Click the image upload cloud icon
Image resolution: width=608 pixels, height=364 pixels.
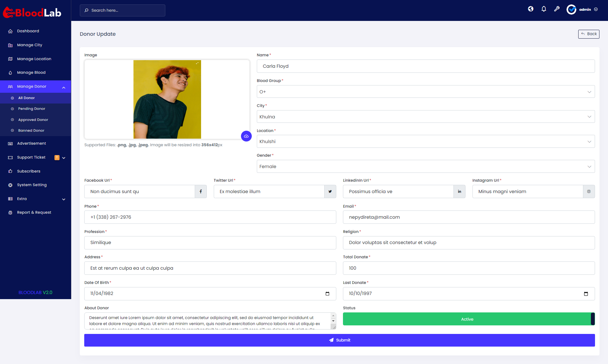point(246,136)
